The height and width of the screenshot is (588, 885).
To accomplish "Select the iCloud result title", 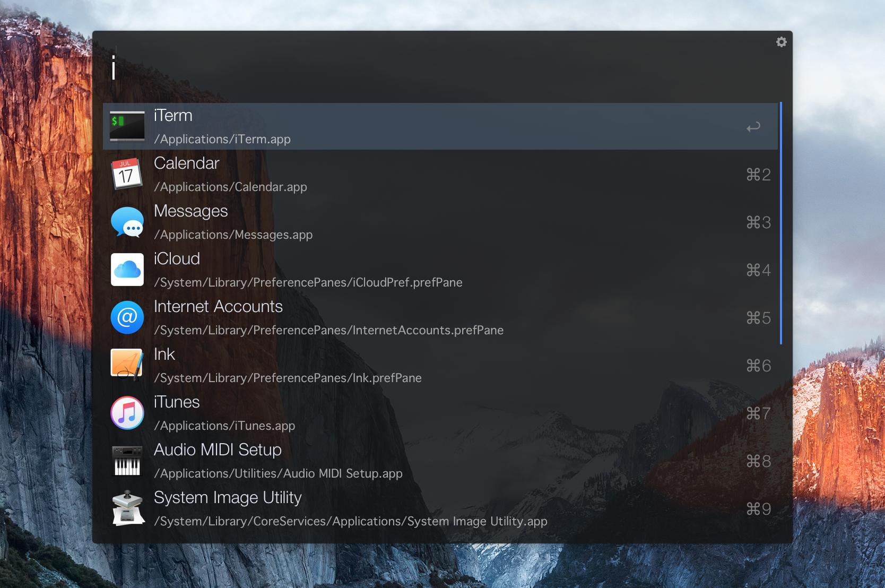I will pos(177,258).
